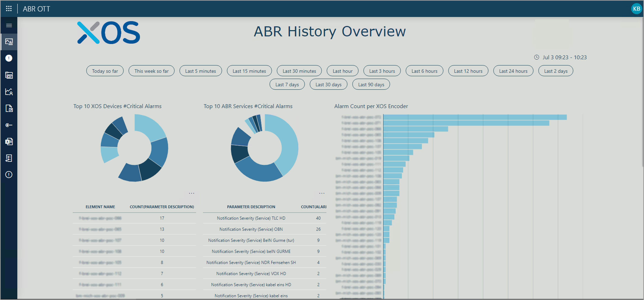Select the Today so far time range
This screenshot has width=644, height=300.
tap(105, 71)
